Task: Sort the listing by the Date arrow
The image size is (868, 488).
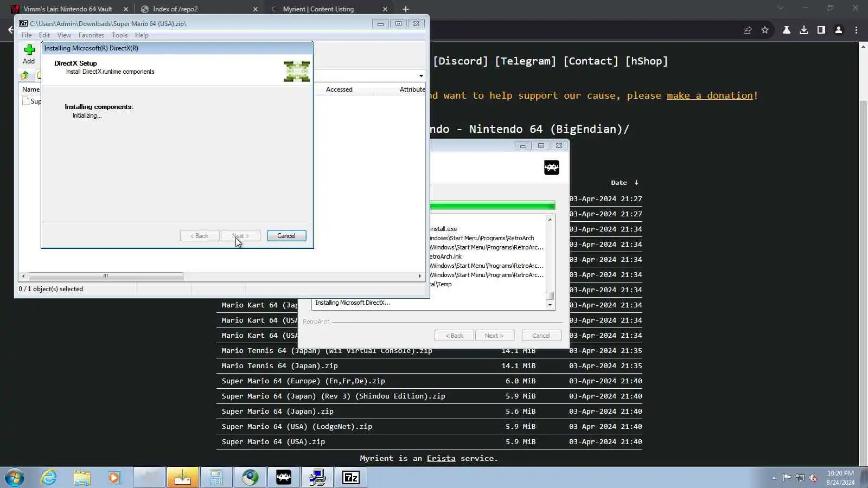Action: coord(636,183)
